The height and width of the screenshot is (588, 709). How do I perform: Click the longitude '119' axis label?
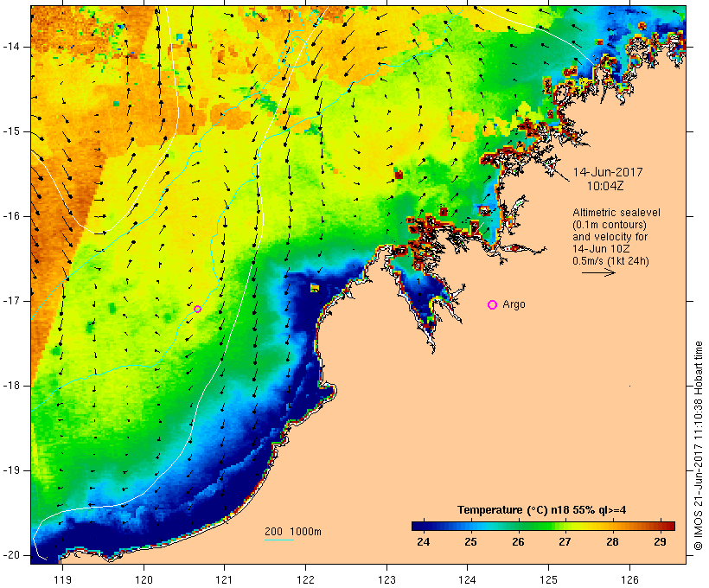point(62,579)
